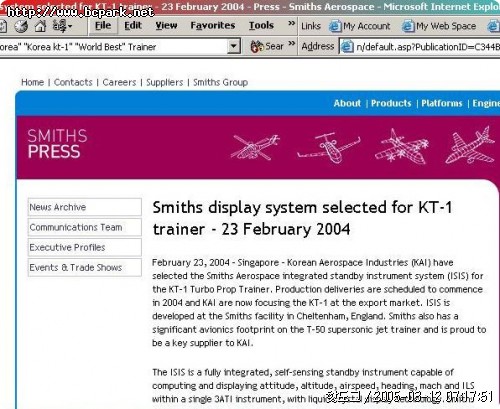This screenshot has width=500, height=409.
Task: Open the Products navigation tab
Action: point(391,103)
